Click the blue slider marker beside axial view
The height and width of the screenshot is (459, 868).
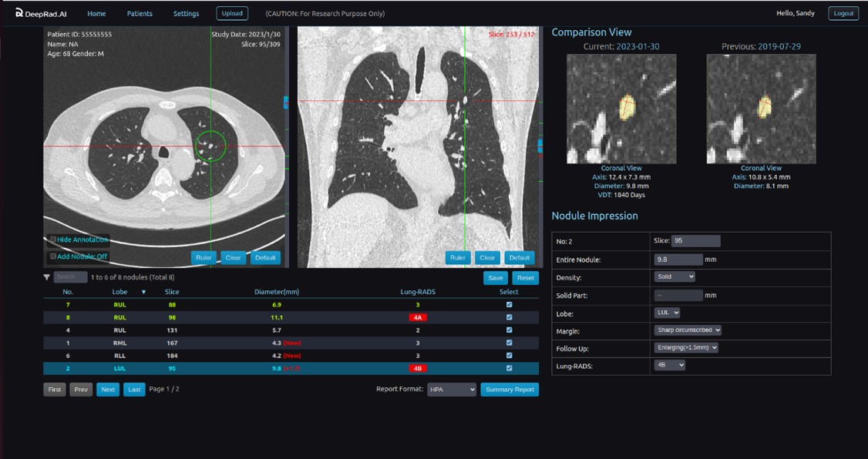286,102
